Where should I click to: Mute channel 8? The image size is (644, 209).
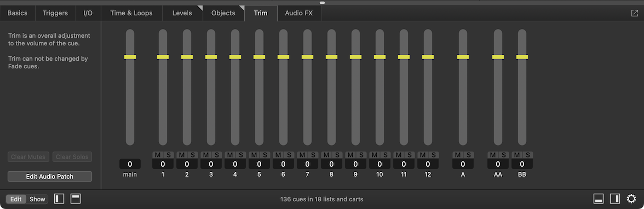tap(326, 155)
